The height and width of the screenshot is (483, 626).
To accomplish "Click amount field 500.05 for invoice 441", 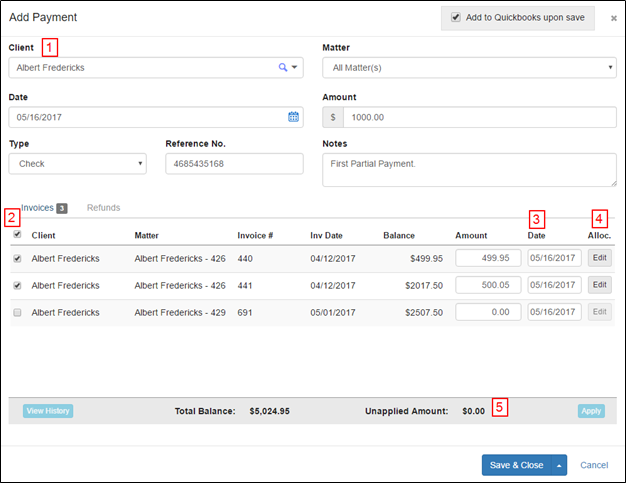I will point(488,285).
